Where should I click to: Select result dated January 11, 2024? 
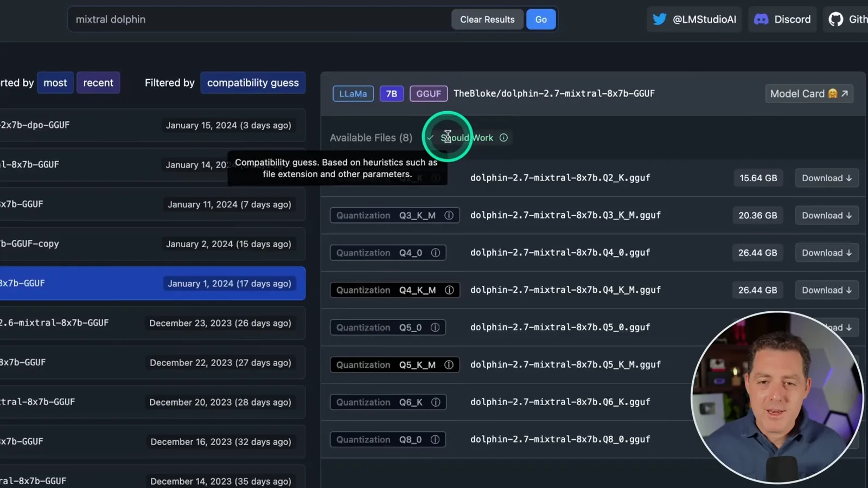coord(152,204)
